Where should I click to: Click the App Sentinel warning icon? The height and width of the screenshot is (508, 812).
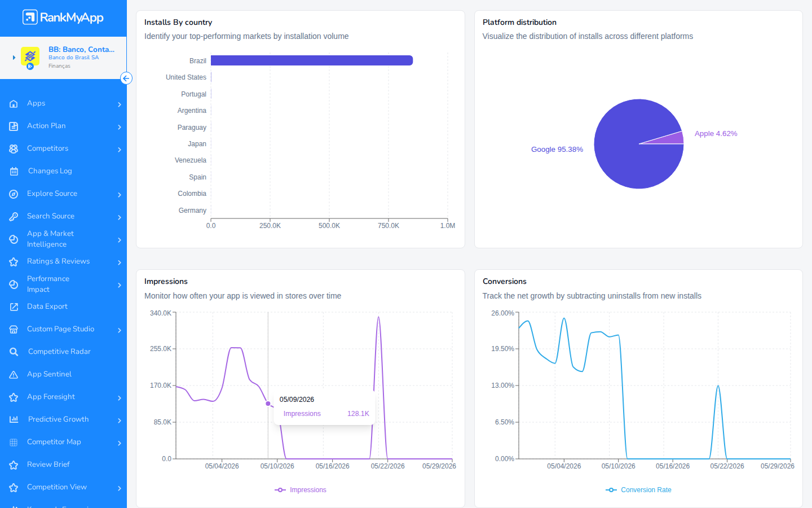(x=14, y=375)
